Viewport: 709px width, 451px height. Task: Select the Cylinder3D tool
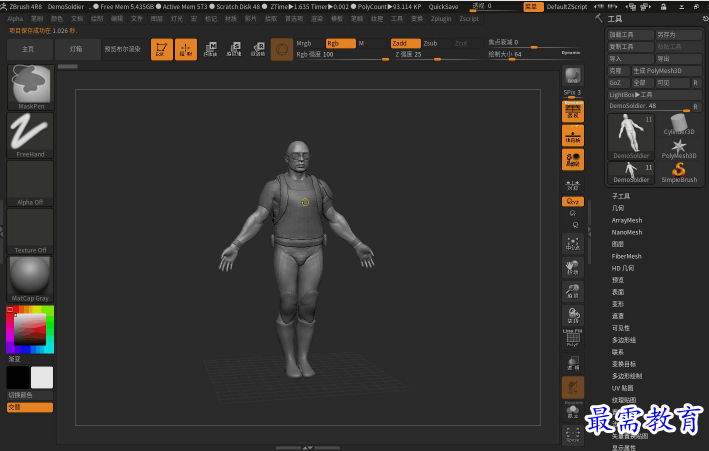tap(679, 124)
